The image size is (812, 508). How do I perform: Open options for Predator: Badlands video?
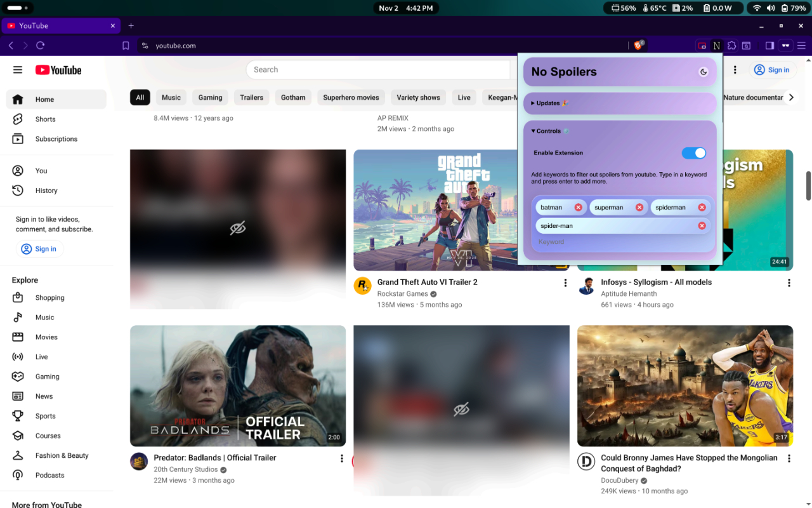[342, 458]
